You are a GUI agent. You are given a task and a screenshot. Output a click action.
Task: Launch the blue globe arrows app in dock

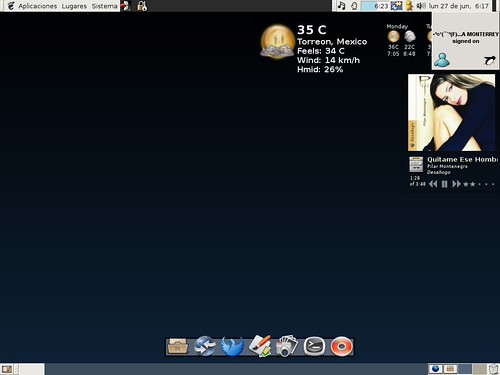[x=205, y=346]
